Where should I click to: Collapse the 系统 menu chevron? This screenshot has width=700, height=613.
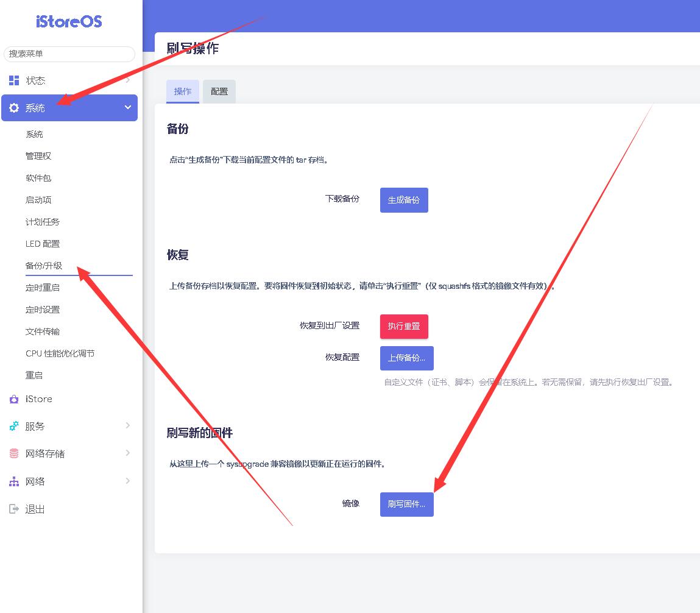pyautogui.click(x=128, y=107)
